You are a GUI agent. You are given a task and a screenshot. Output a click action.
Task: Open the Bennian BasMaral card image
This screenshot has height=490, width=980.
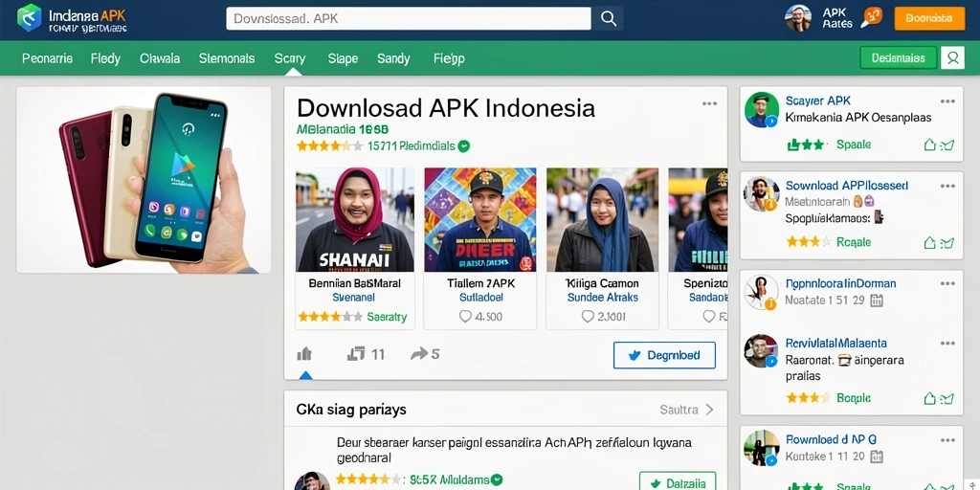[355, 219]
